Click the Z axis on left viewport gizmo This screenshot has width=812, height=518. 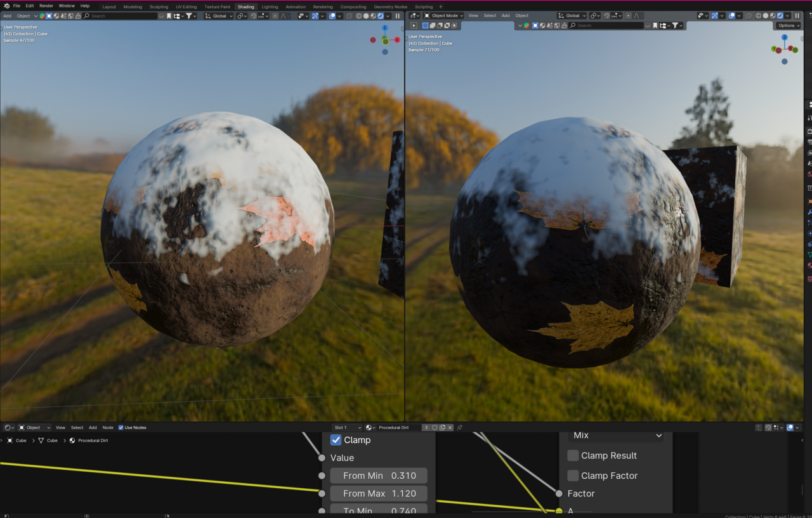tap(385, 28)
